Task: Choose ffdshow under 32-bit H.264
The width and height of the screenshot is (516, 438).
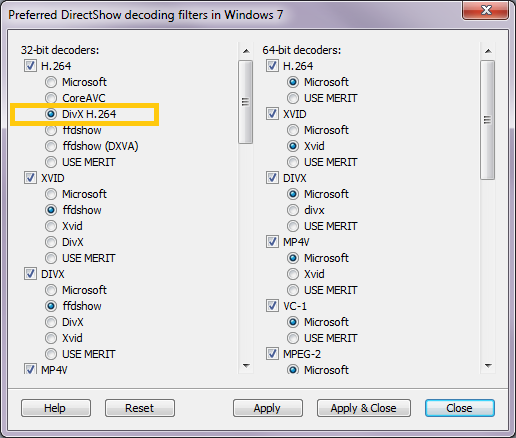Action: pyautogui.click(x=51, y=130)
